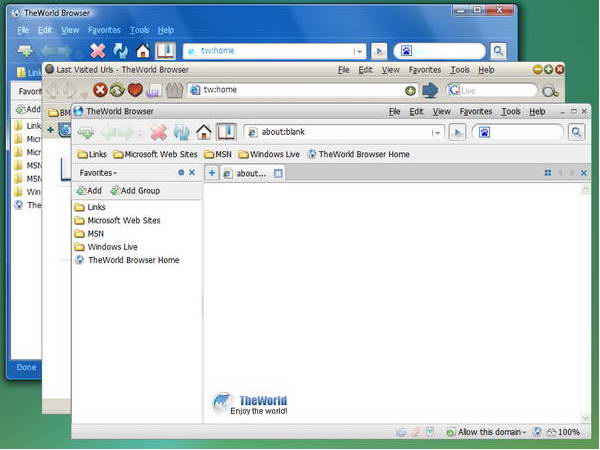This screenshot has height=450, width=600.
Task: Click the globe icon in status bar
Action: click(x=537, y=432)
